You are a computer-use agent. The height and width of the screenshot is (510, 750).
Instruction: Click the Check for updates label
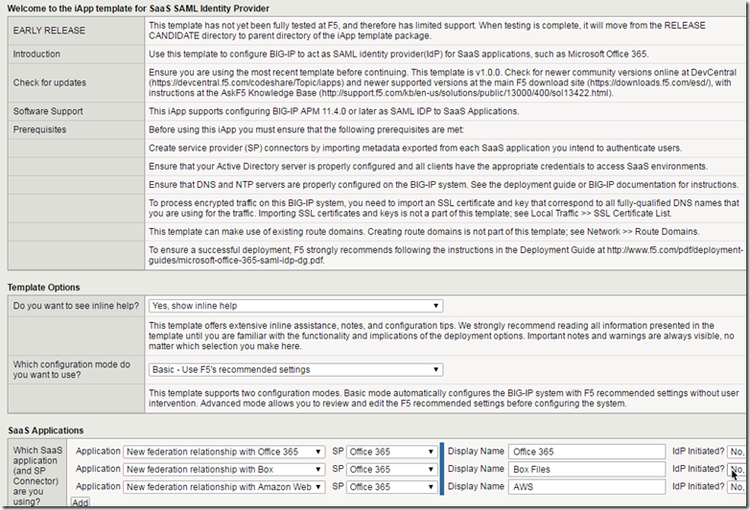[x=50, y=83]
